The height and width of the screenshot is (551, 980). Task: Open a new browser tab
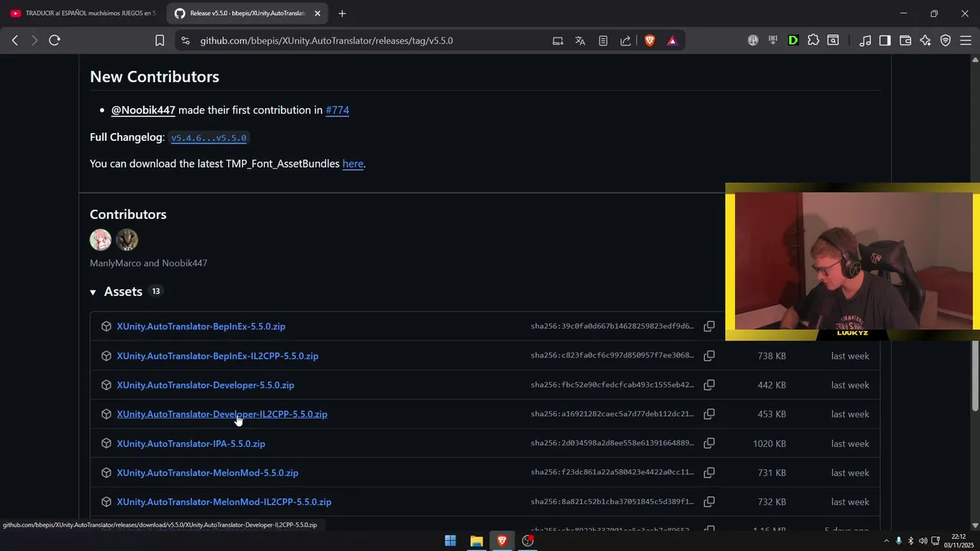click(x=342, y=13)
